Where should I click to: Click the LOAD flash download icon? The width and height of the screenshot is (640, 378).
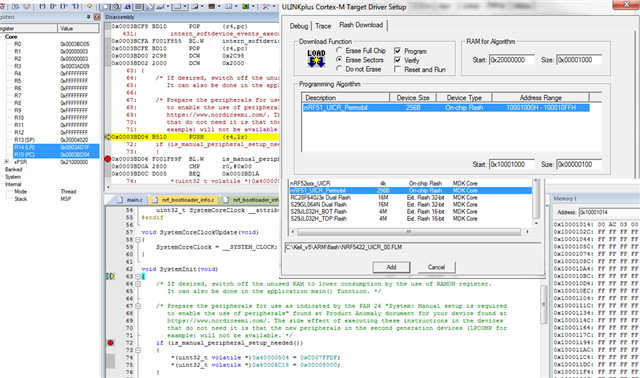click(316, 58)
